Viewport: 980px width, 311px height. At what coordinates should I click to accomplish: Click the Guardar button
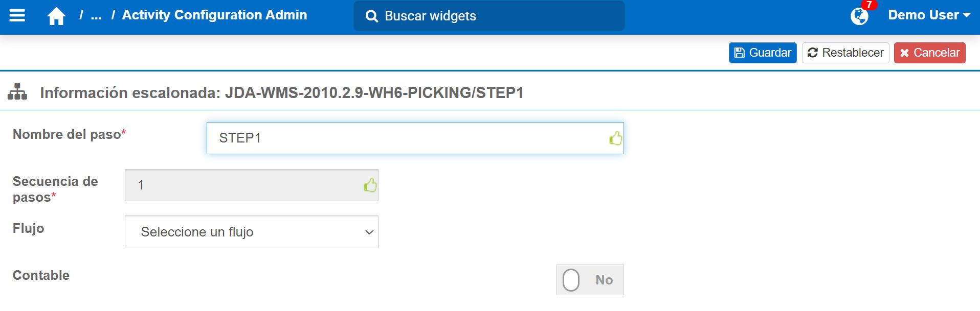tap(762, 53)
